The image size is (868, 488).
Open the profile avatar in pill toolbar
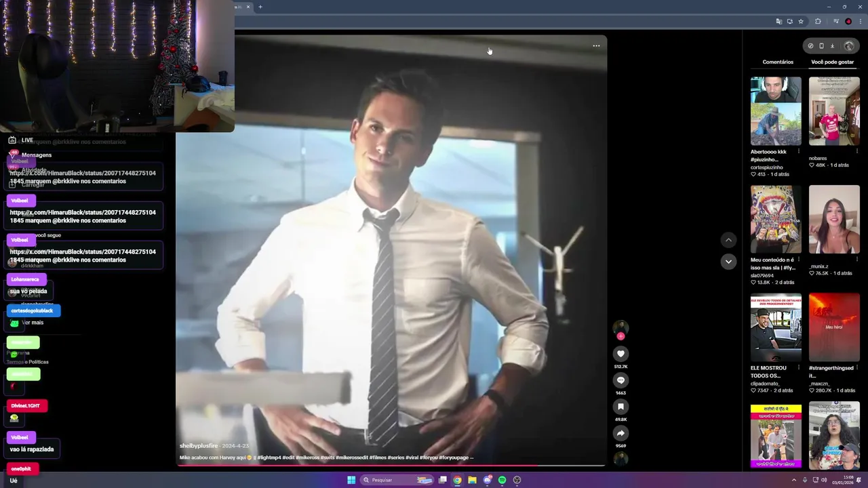click(849, 46)
